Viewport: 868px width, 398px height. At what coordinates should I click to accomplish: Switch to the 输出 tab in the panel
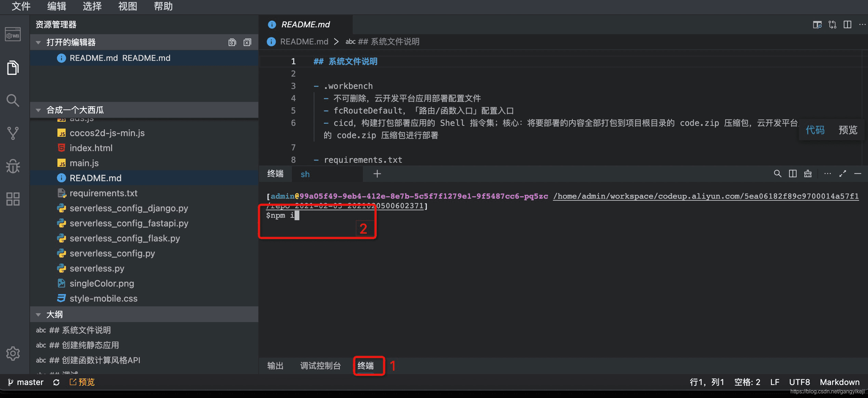[x=275, y=366]
